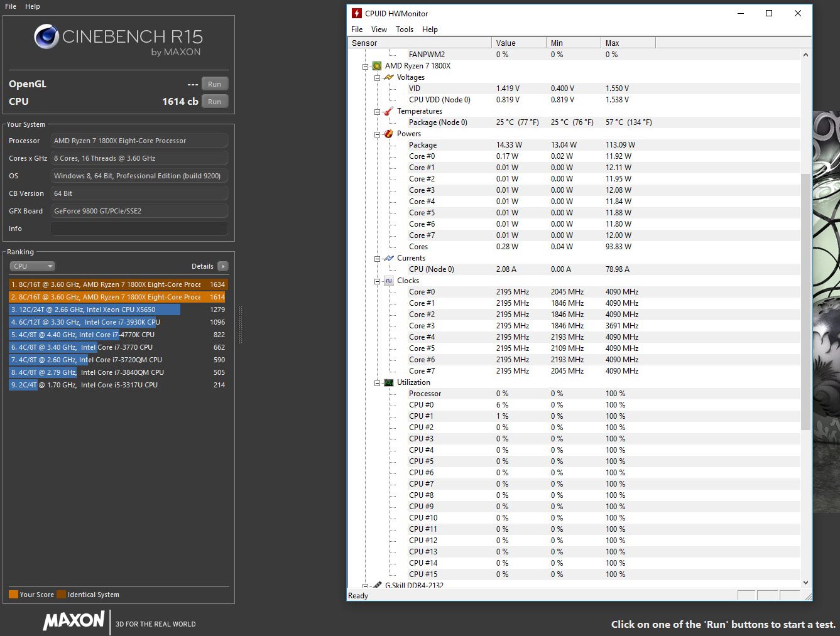Click the Your Score orange legend swatch
The width and height of the screenshot is (840, 636).
point(13,595)
